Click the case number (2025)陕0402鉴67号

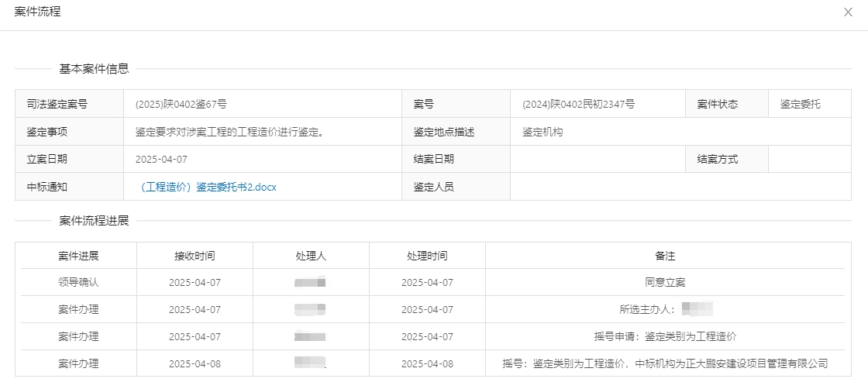[181, 104]
